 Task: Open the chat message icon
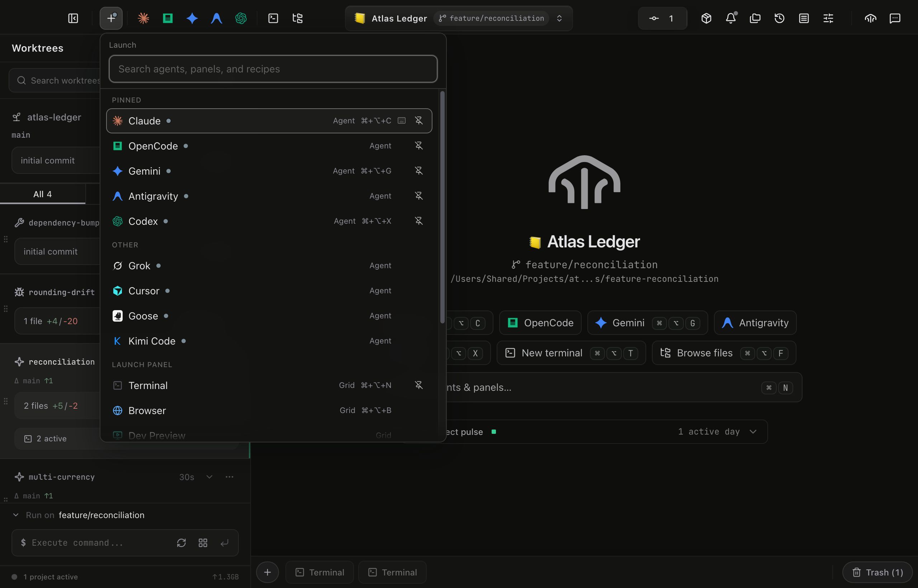[895, 18]
